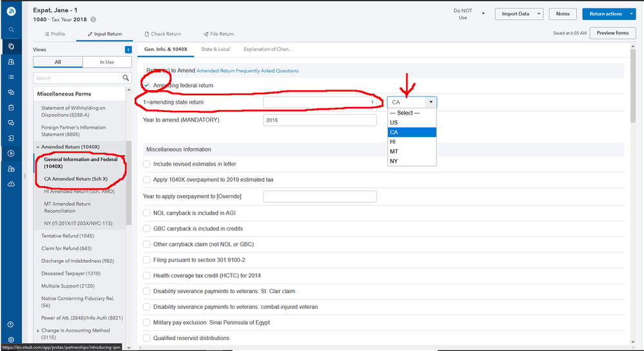Check NOL carryback is included in AGI
644x351 pixels.
pos(147,213)
